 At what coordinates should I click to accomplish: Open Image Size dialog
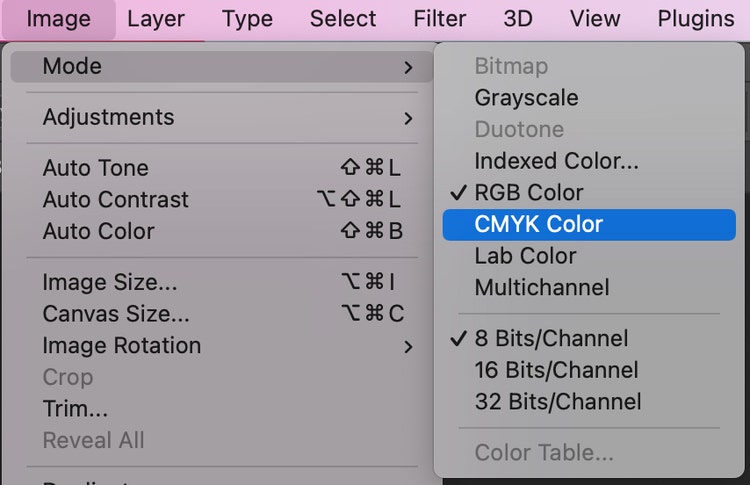(110, 283)
